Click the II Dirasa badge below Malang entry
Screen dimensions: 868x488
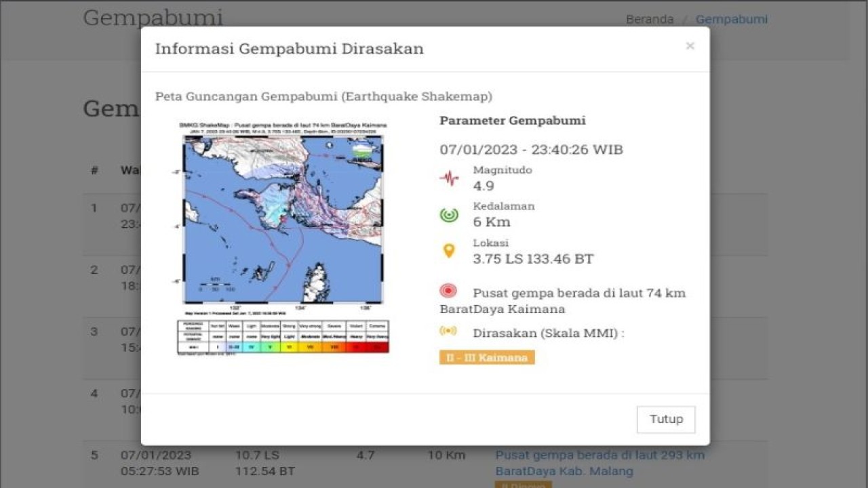point(522,485)
